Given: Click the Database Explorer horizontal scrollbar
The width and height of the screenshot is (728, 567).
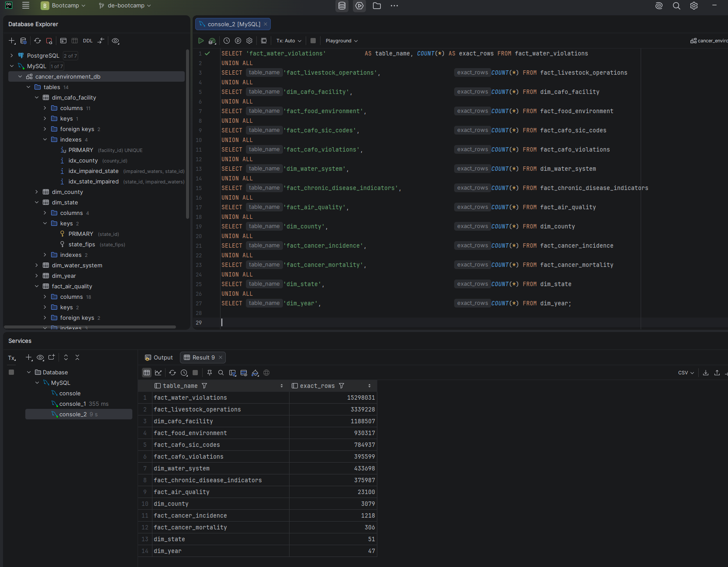Looking at the screenshot, I should [90, 327].
